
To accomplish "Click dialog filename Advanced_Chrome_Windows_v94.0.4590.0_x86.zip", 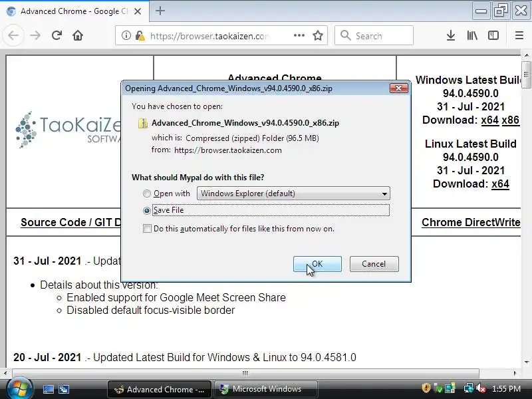I will (245, 123).
